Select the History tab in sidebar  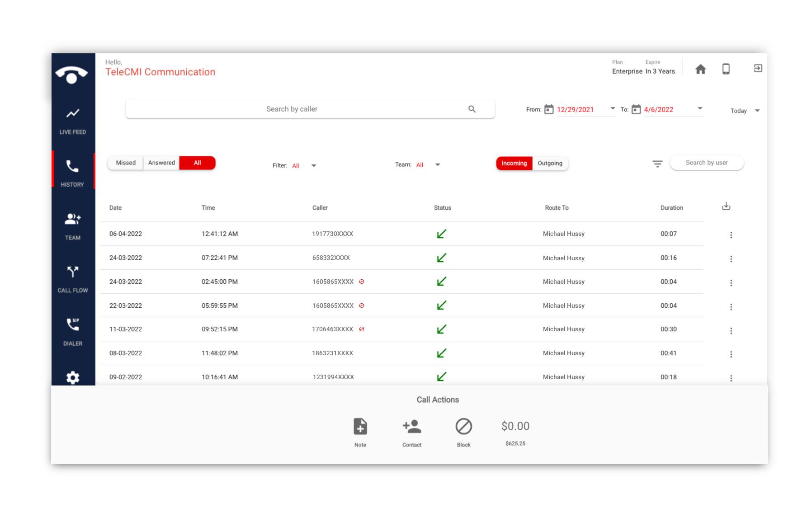[73, 173]
